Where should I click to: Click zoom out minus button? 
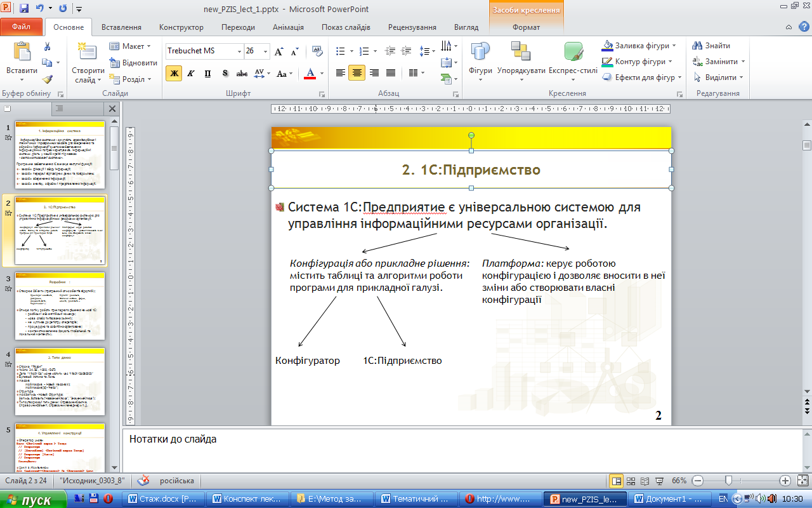click(697, 481)
